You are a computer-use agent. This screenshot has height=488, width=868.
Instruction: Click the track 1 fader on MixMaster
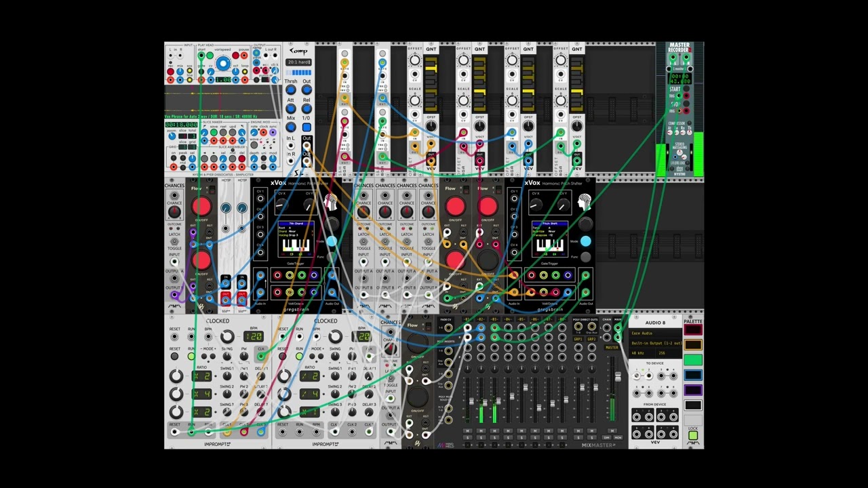pos(471,401)
